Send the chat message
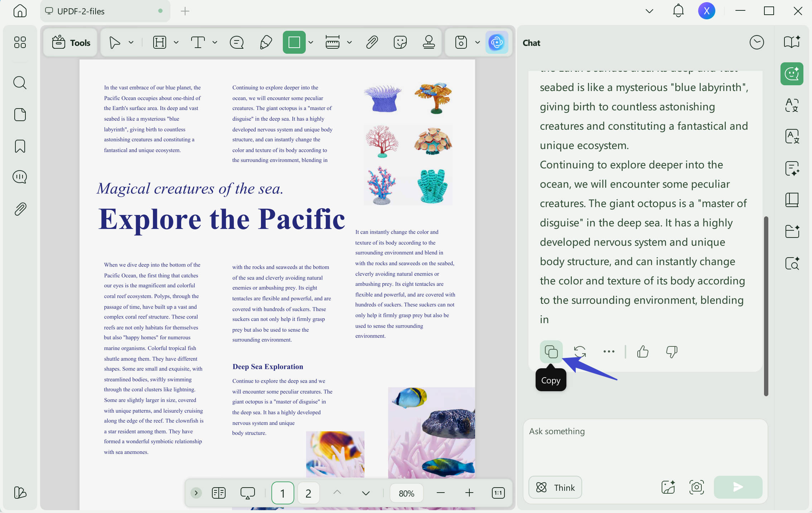 [x=738, y=487]
